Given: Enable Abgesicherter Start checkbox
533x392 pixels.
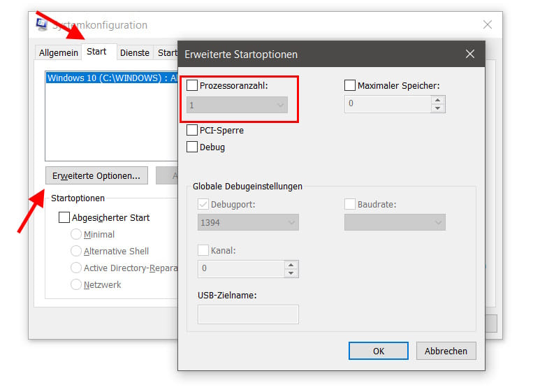Looking at the screenshot, I should (64, 217).
